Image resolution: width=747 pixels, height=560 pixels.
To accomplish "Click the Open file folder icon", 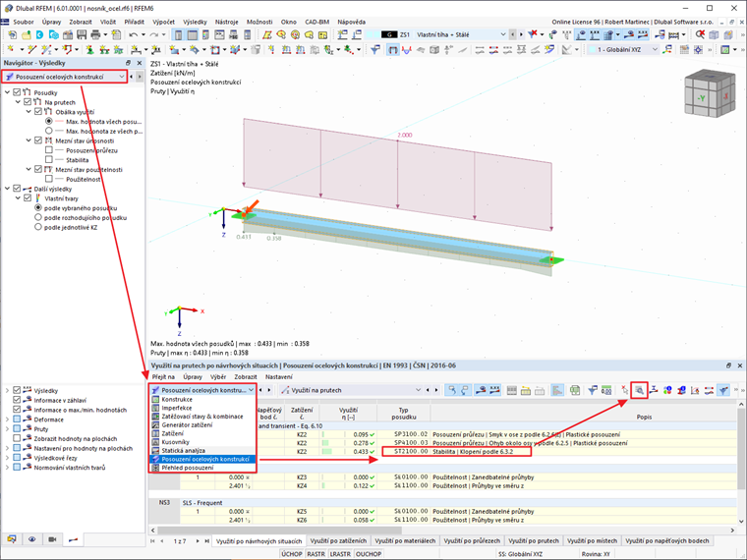I will pyautogui.click(x=27, y=34).
